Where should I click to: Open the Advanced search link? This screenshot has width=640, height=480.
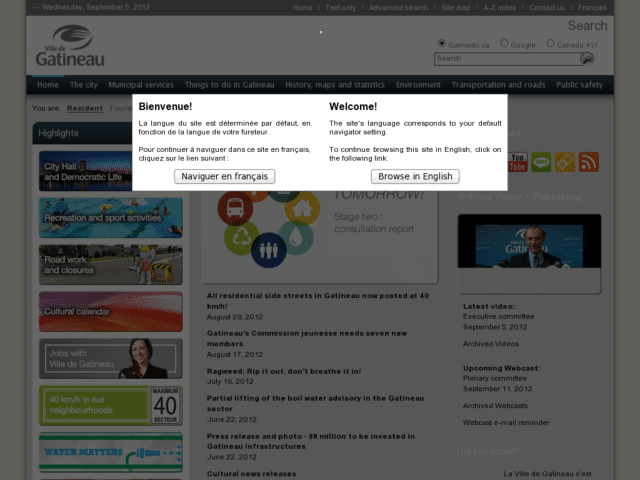point(398,8)
